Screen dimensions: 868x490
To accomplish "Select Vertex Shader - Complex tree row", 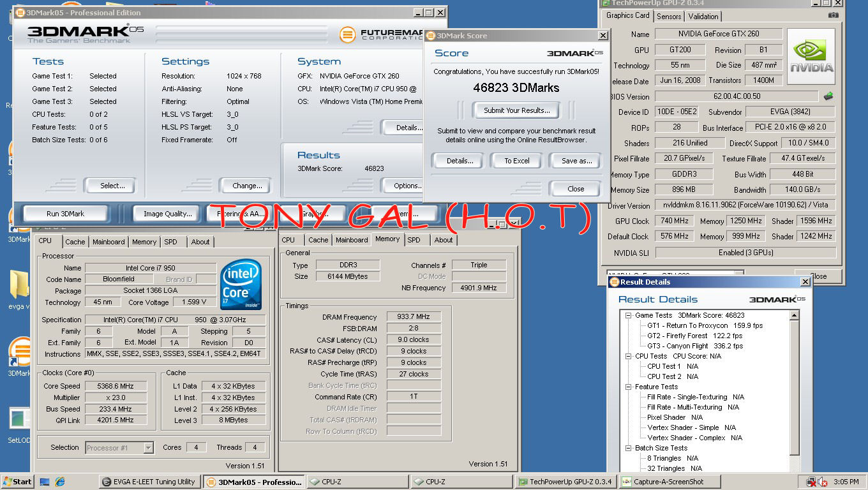I will click(694, 438).
